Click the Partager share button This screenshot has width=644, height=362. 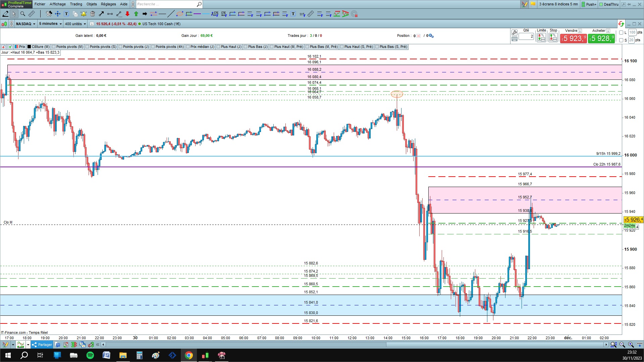click(42, 345)
